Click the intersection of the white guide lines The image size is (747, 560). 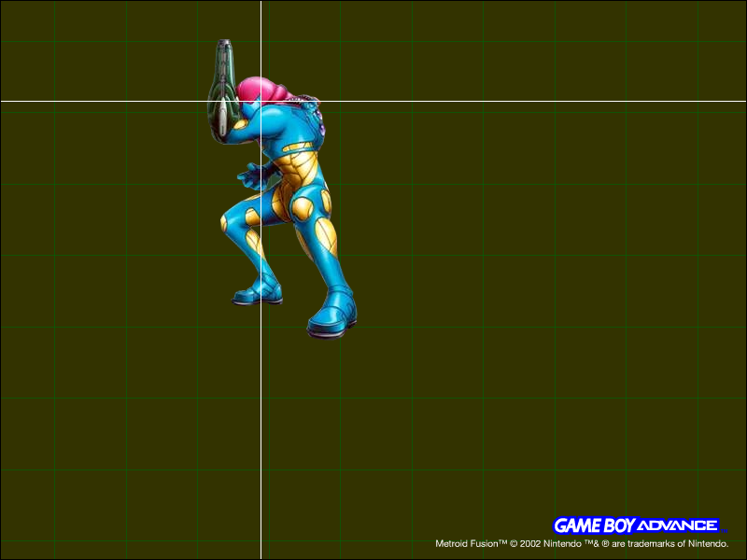click(x=261, y=101)
